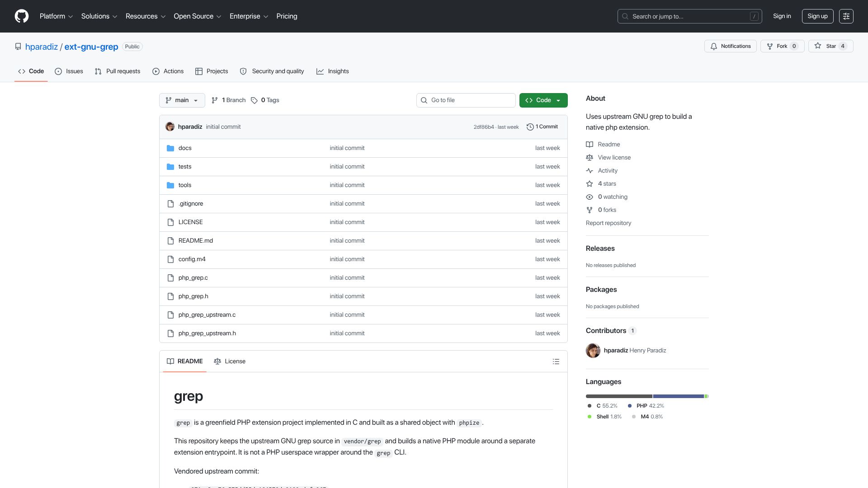This screenshot has height=488, width=868.
Task: Open hparadiz avatar in commit row
Action: coord(170,127)
